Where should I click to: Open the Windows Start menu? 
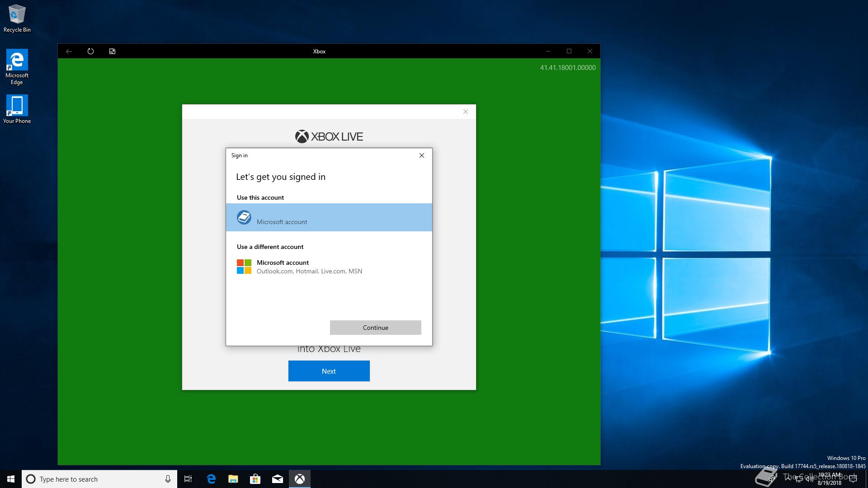[x=11, y=479]
